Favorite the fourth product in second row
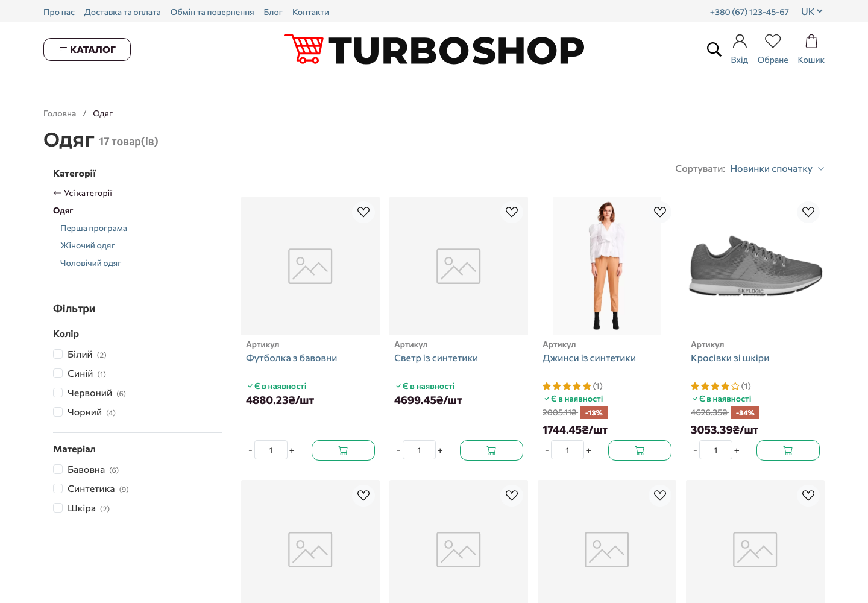Screen dimensions: 868x603 click(808, 495)
